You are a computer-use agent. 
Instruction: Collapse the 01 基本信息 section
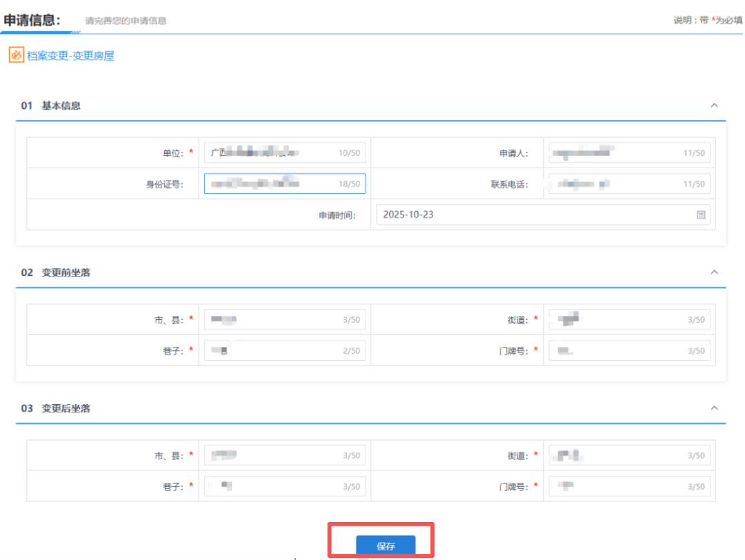[715, 106]
